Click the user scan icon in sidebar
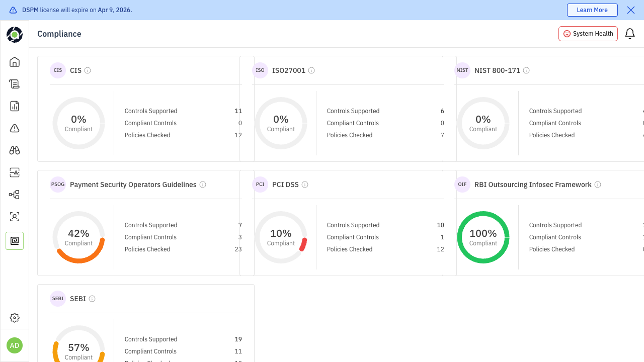 tap(15, 217)
